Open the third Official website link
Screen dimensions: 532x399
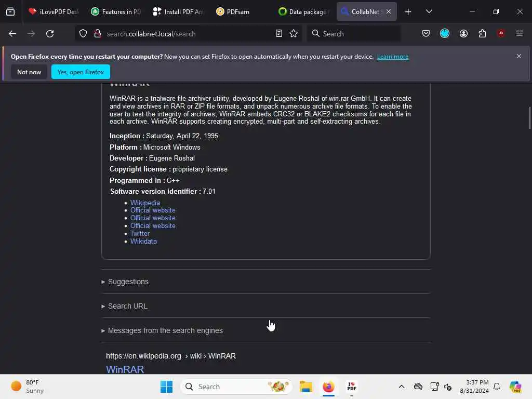pyautogui.click(x=153, y=225)
